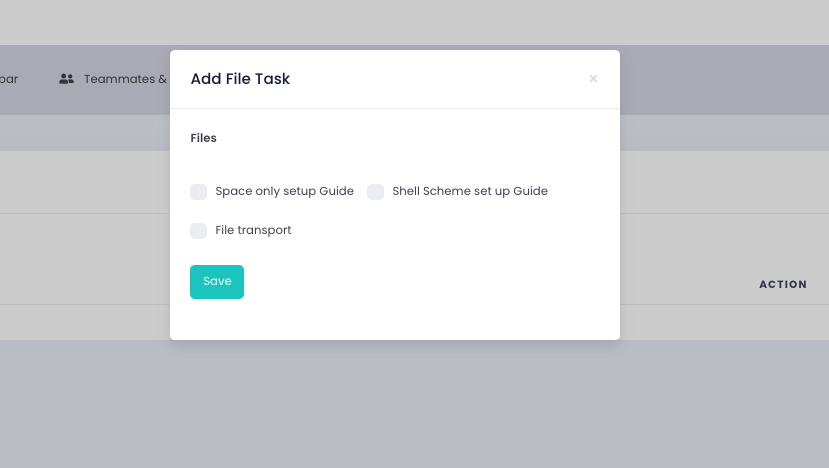Click the 'Shell Scheme set up Guide' label
Viewport: 829px width, 468px height.
469,191
